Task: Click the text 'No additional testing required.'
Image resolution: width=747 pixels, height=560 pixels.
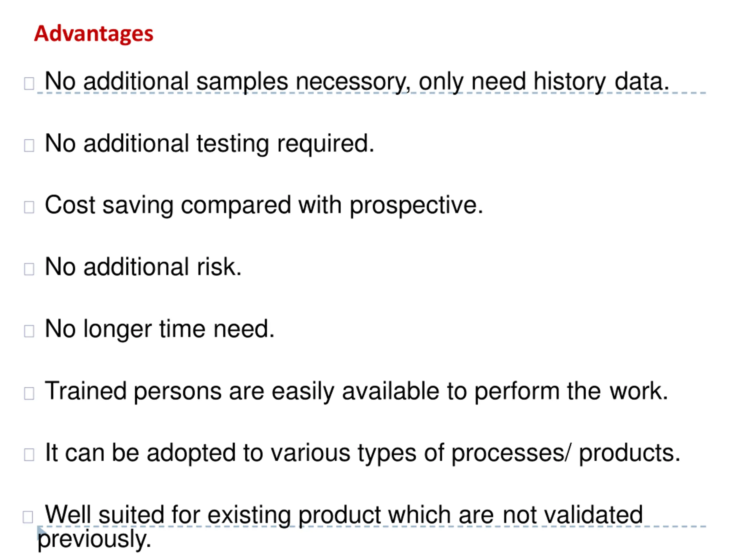Action: (210, 144)
